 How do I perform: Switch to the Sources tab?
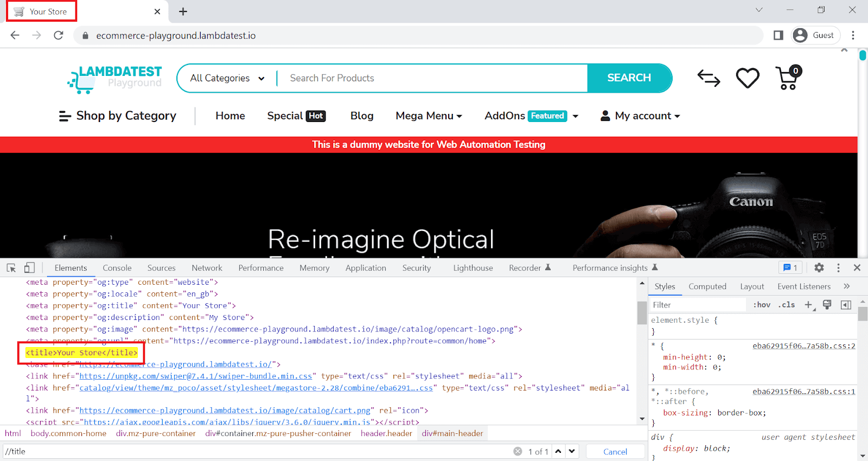pyautogui.click(x=162, y=268)
